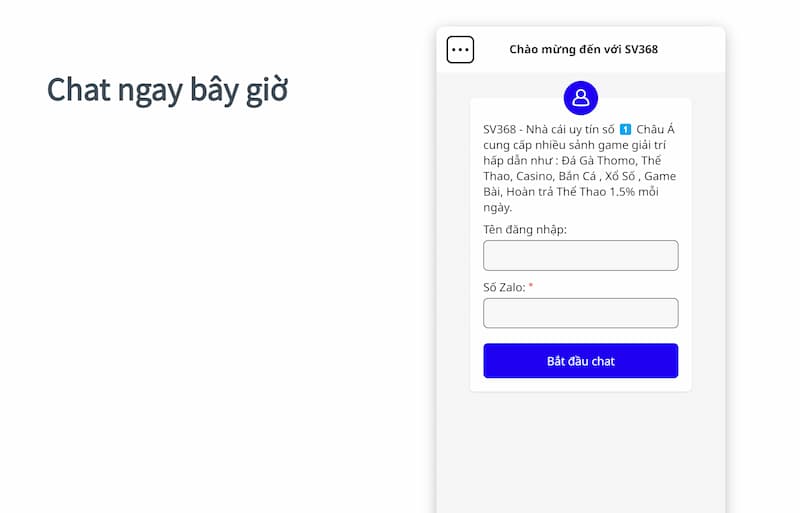800x513 pixels.
Task: Click the Chat ngay bây giờ heading
Action: pyautogui.click(x=167, y=89)
